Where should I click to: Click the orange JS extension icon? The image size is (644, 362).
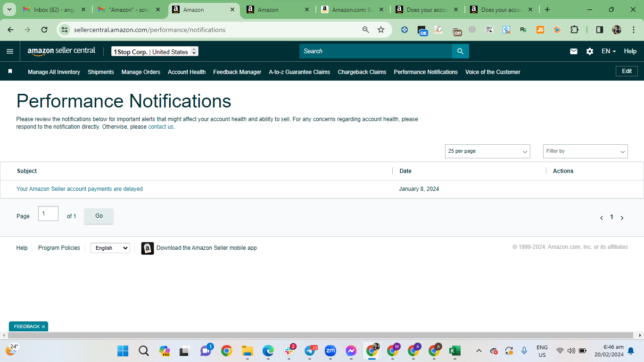[540, 30]
